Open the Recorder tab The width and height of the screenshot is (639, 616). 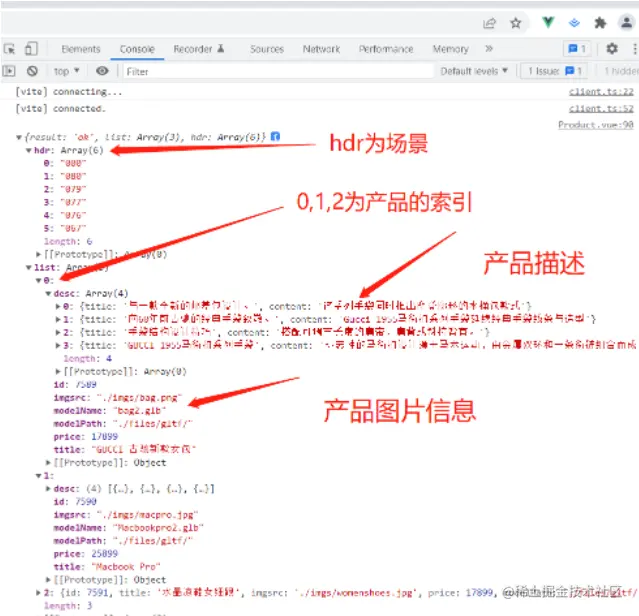point(199,49)
